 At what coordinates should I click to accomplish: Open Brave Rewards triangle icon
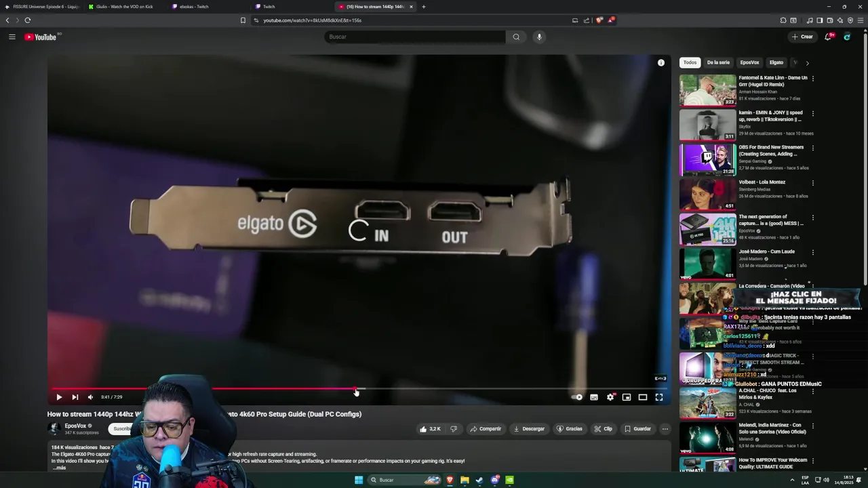coord(611,20)
